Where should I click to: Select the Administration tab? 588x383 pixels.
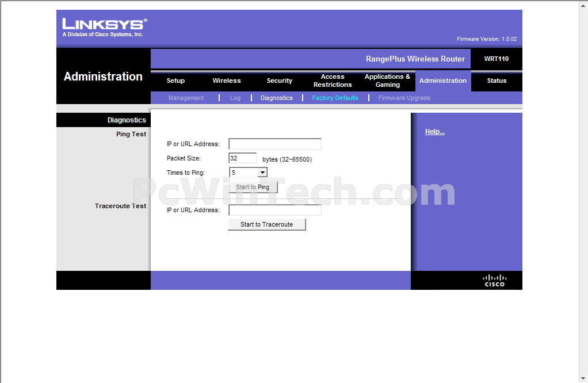[x=443, y=81]
